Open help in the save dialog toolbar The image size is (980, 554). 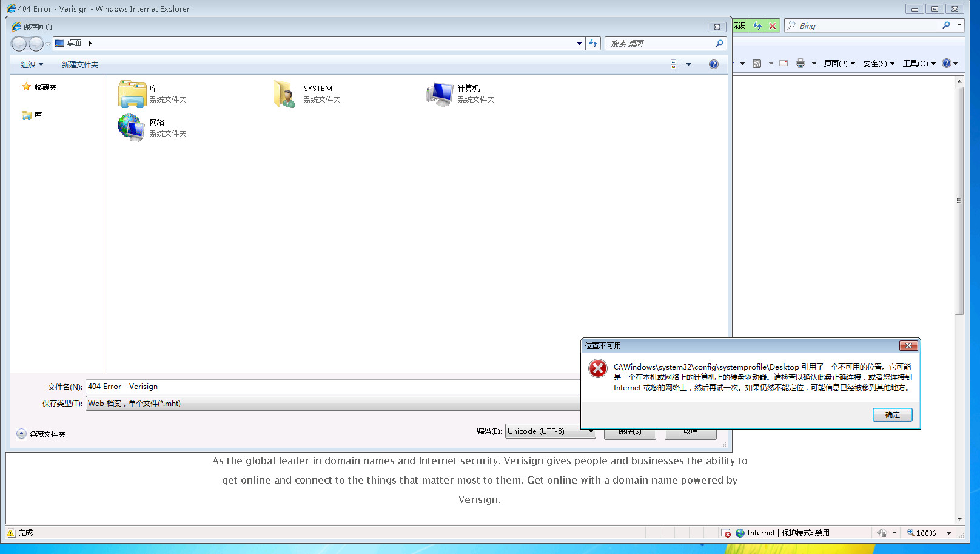[x=714, y=64]
